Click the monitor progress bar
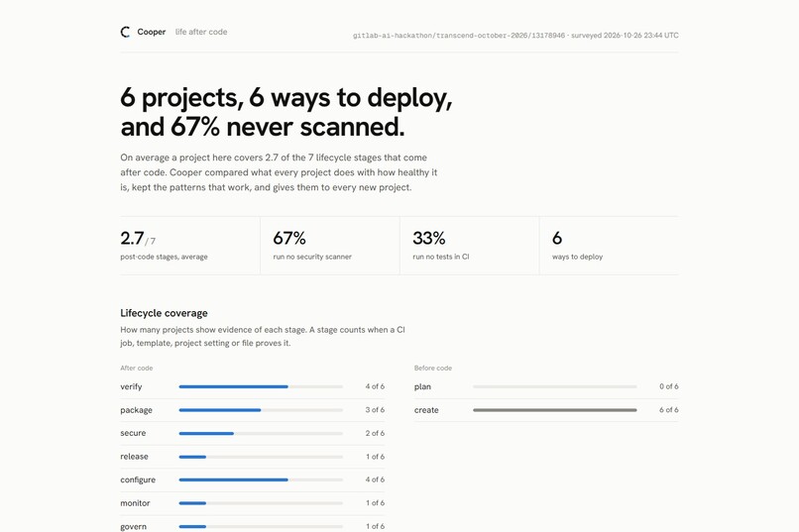799x532 pixels. coord(261,503)
